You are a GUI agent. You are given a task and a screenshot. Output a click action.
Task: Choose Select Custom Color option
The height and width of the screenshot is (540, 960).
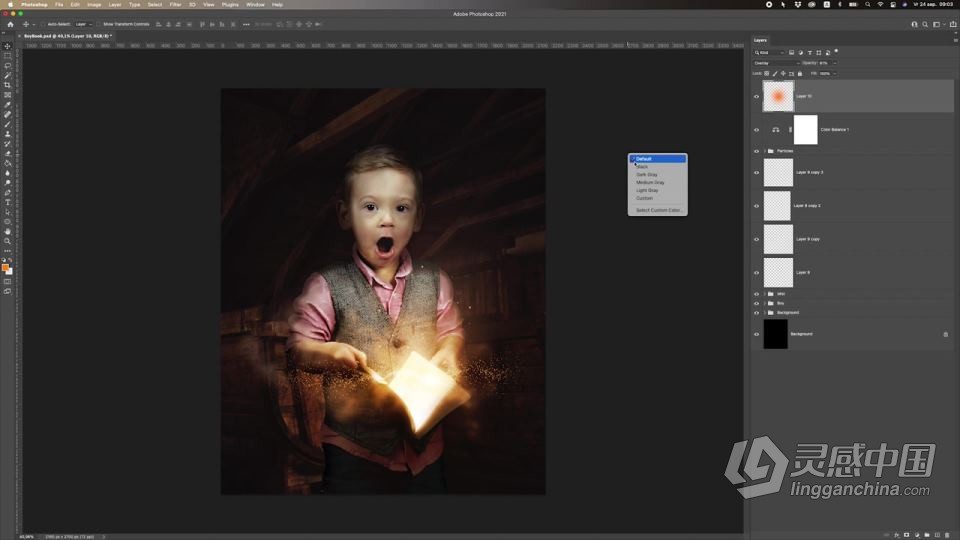(x=658, y=210)
